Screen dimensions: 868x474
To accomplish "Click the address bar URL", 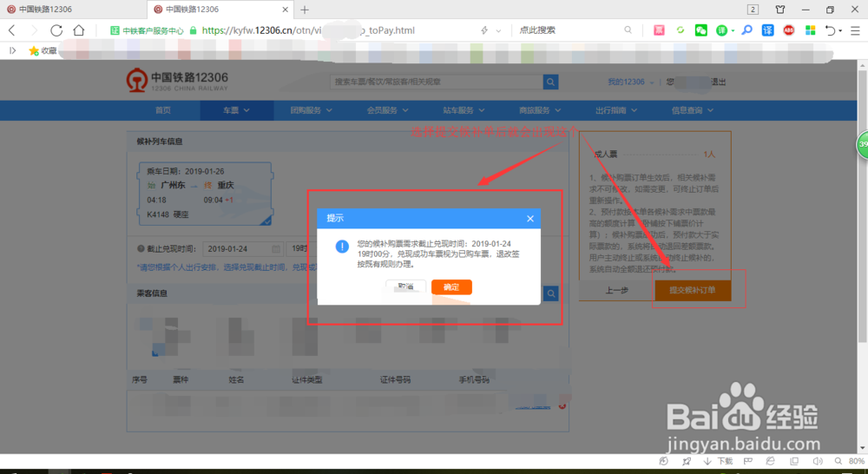I will pos(308,30).
